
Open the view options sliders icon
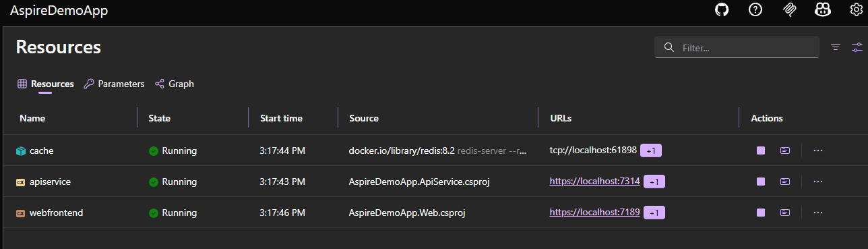857,47
